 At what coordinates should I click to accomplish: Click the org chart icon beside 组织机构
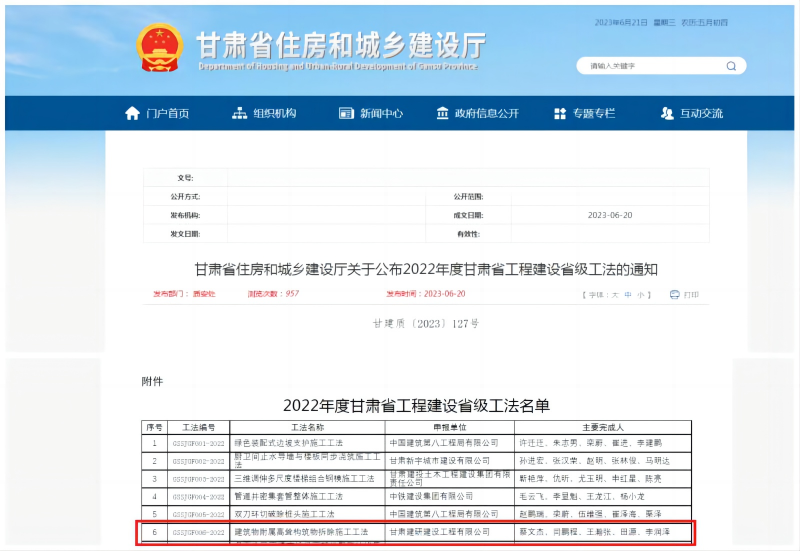coord(239,113)
